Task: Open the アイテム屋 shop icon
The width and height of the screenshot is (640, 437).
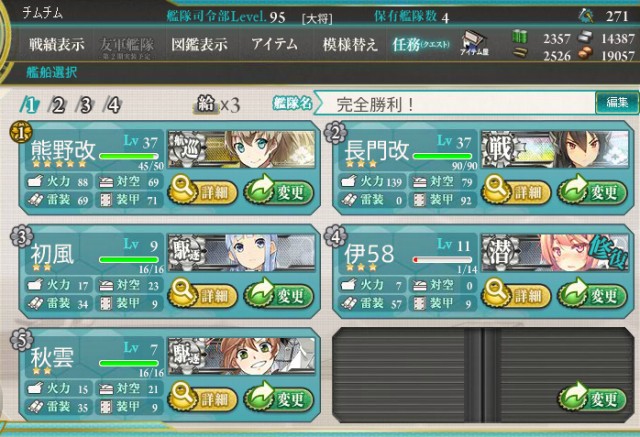Action: coord(474,43)
